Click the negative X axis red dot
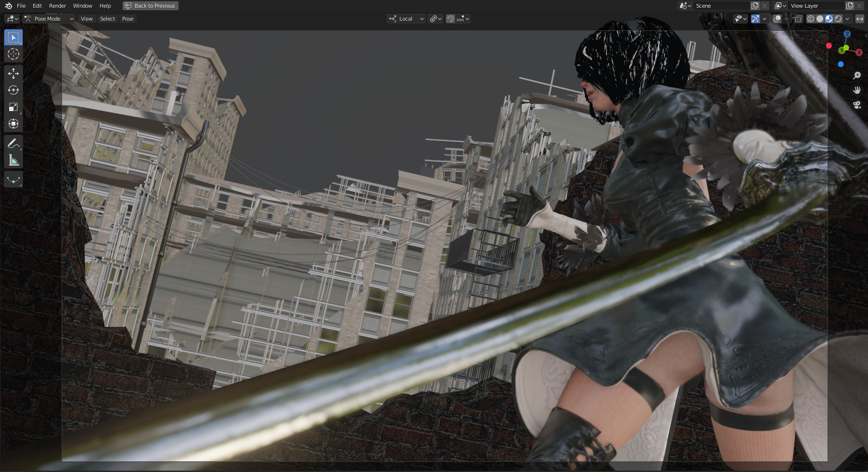Screen dimensions: 868x472 [829, 46]
